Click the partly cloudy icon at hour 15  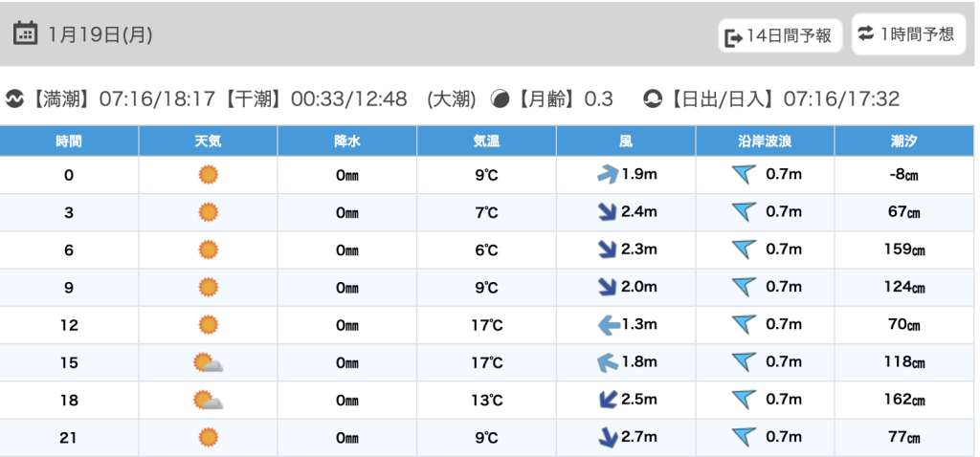tap(208, 362)
